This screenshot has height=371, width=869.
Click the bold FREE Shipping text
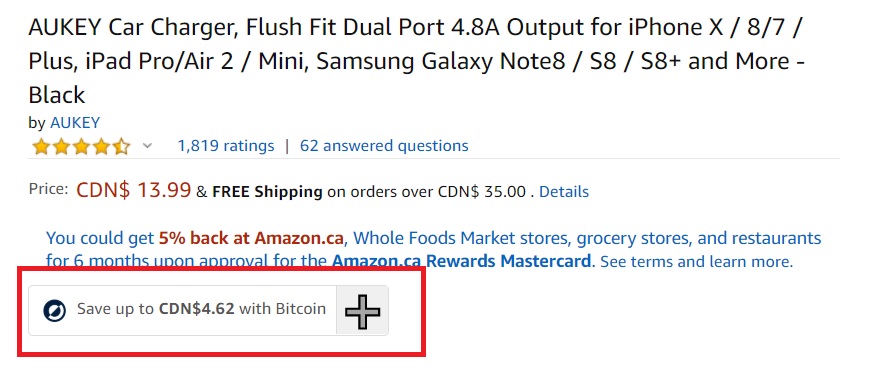click(267, 192)
